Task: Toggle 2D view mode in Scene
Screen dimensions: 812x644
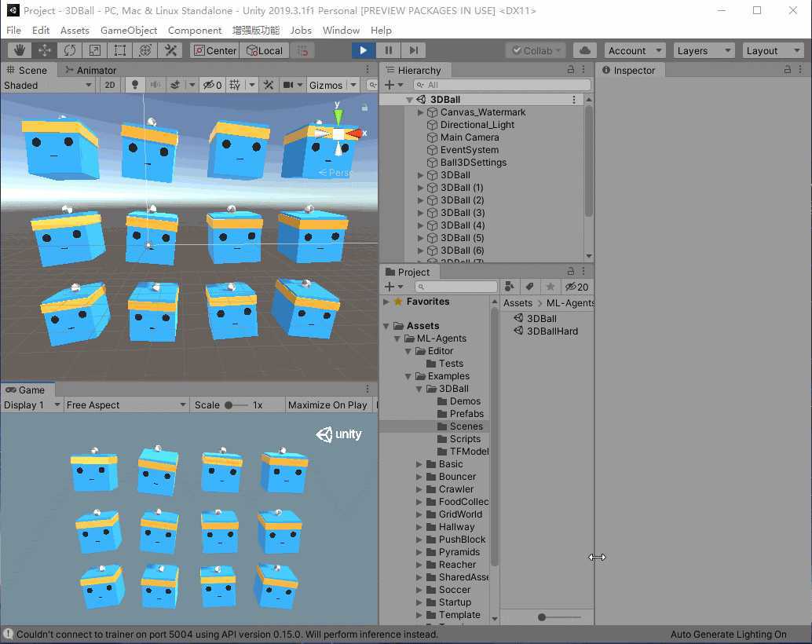Action: pos(110,85)
